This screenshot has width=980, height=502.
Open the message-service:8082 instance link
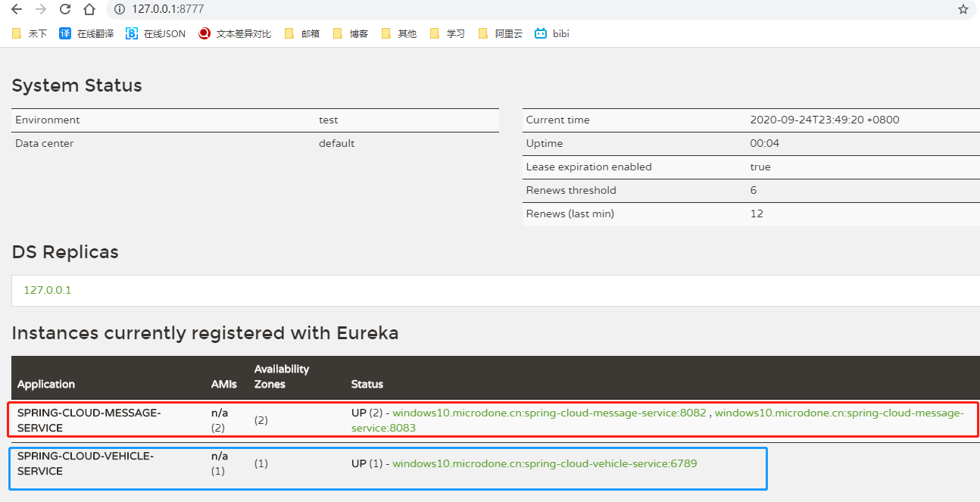[x=549, y=413]
